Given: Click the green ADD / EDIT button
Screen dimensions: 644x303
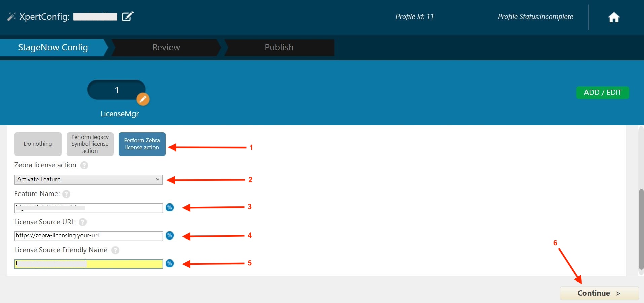Looking at the screenshot, I should point(602,93).
